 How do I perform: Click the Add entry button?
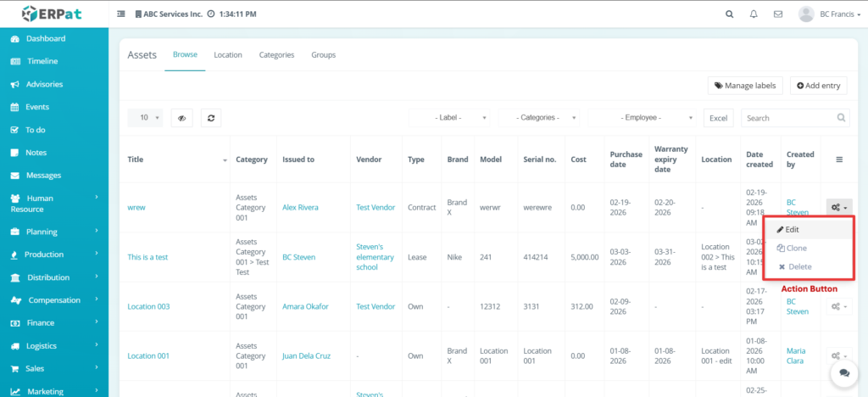[x=818, y=86]
